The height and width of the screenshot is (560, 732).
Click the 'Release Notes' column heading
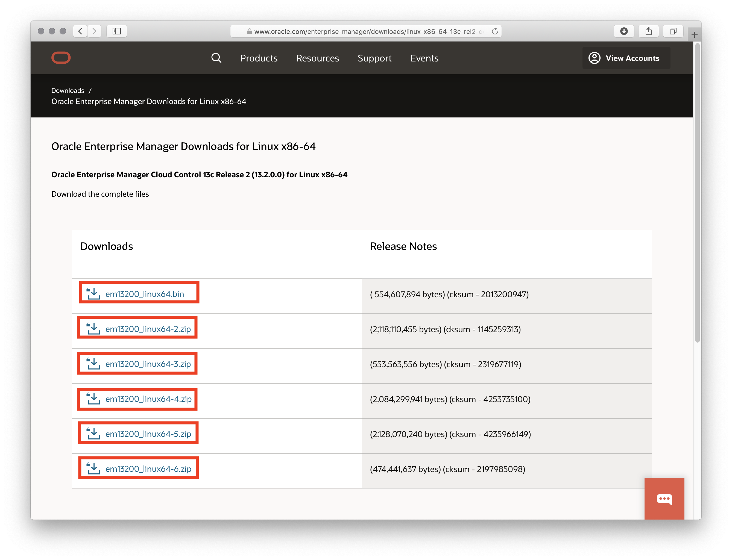403,246
